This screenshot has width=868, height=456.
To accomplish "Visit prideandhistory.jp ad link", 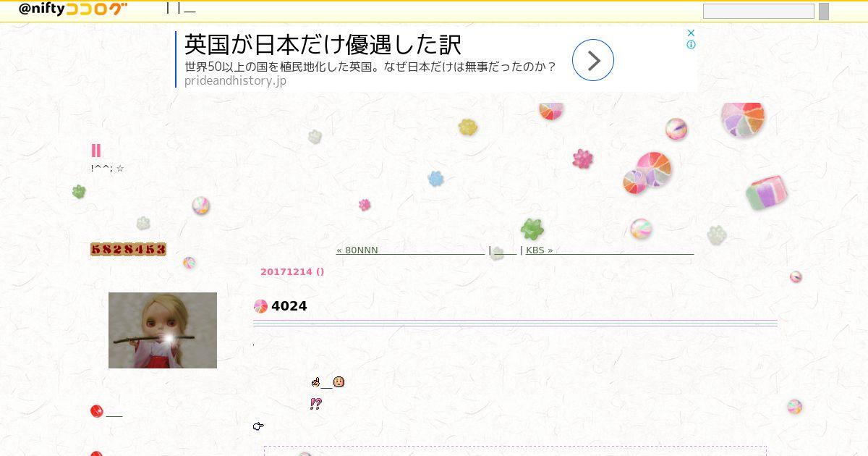I will 235,80.
